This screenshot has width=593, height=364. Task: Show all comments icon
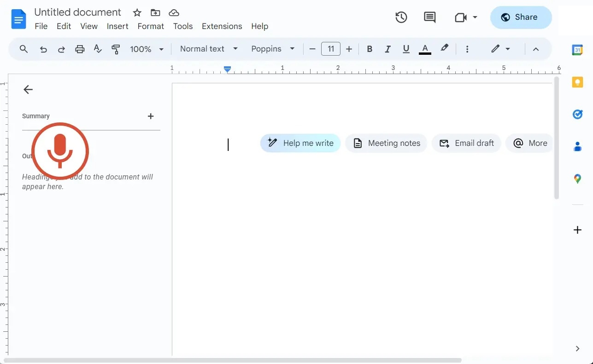tap(429, 17)
